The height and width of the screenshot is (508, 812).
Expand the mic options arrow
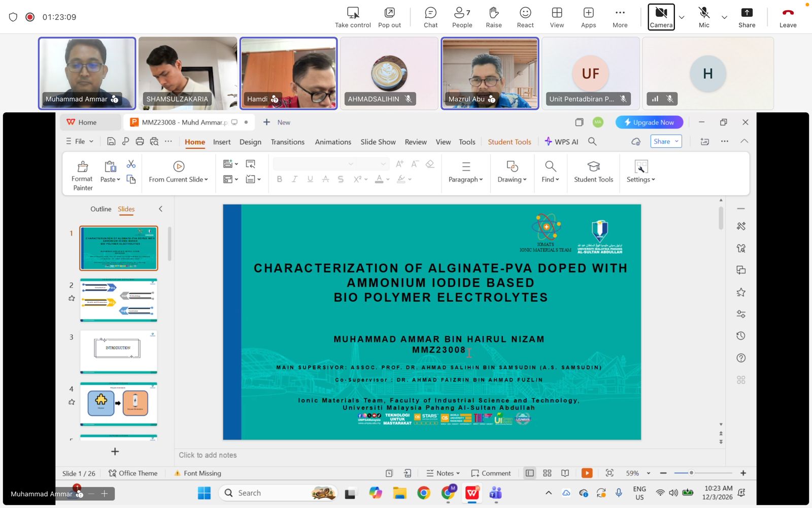(724, 17)
